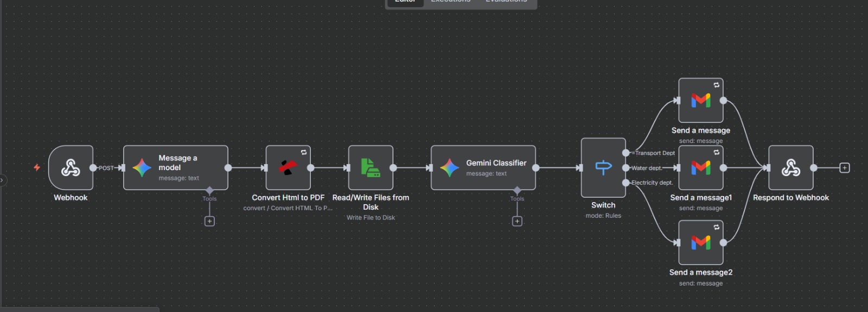Click the red lightning trigger icon beside Webhook
Viewport: 868px width, 312px height.
coord(37,167)
